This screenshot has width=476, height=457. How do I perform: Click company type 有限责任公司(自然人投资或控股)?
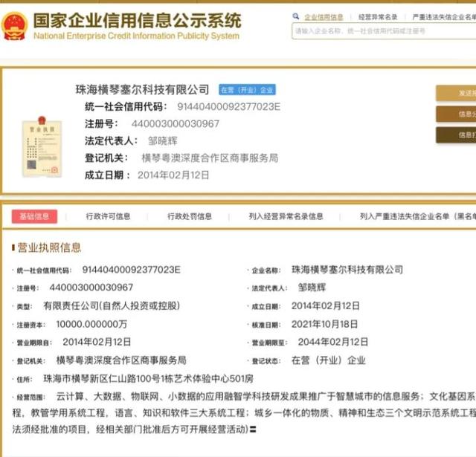pos(112,305)
